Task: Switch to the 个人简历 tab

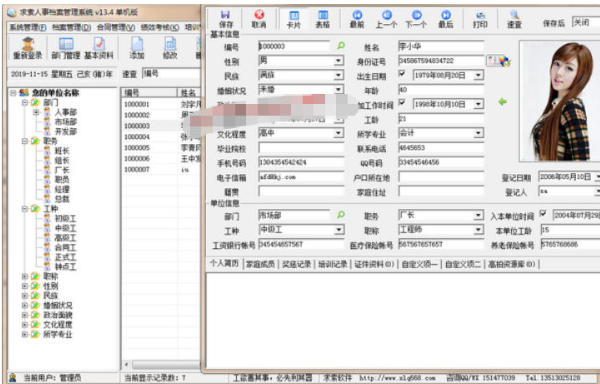Action: 225,264
